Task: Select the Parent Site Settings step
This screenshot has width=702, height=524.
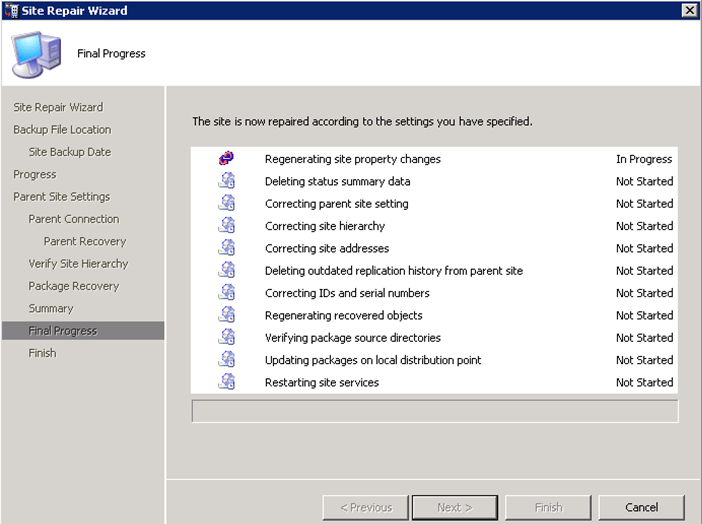Action: [62, 197]
